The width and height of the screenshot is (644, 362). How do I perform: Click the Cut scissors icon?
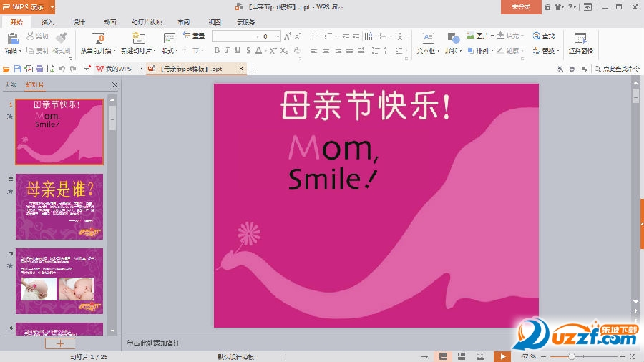tap(30, 36)
